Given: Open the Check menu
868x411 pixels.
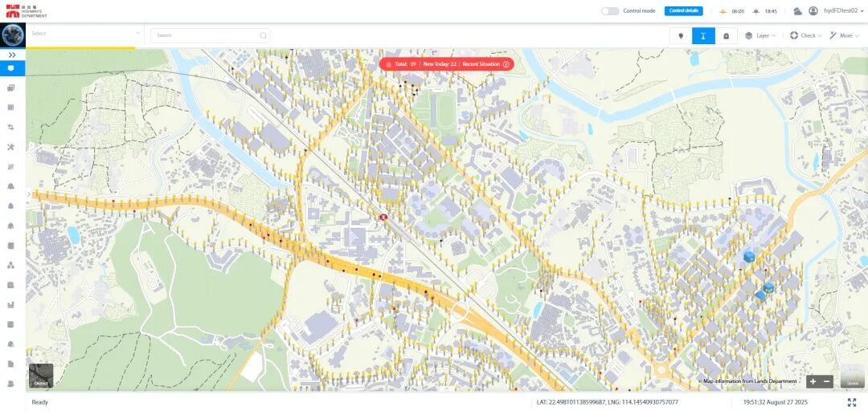Looking at the screenshot, I should pyautogui.click(x=805, y=35).
